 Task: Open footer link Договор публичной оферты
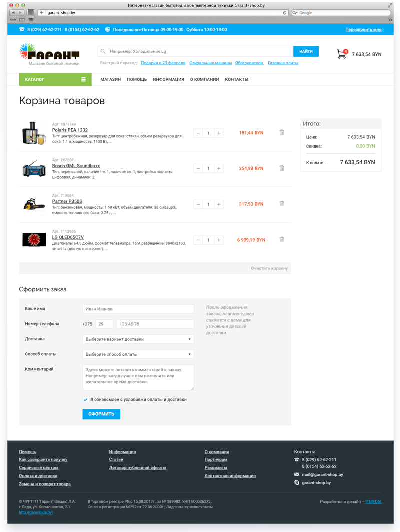[x=137, y=468]
